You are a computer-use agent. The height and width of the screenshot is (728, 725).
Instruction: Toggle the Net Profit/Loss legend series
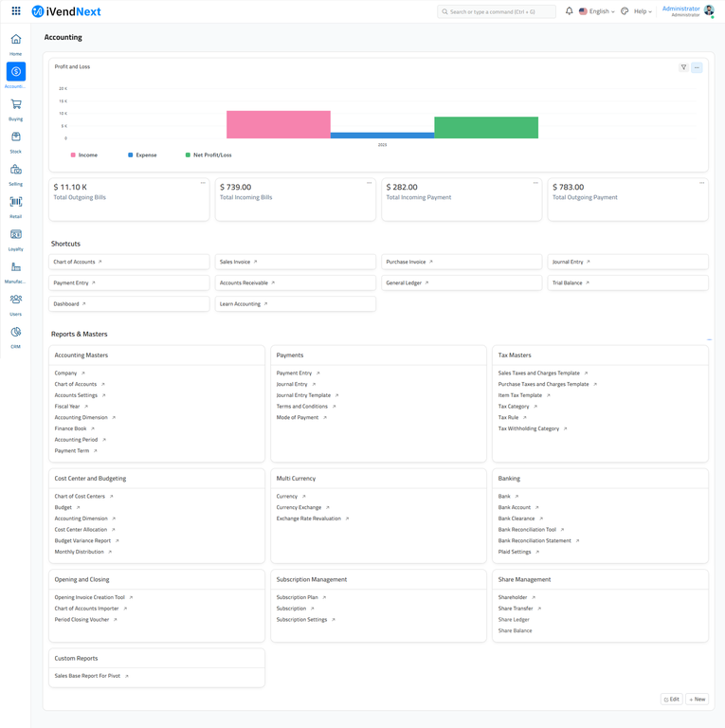point(208,155)
